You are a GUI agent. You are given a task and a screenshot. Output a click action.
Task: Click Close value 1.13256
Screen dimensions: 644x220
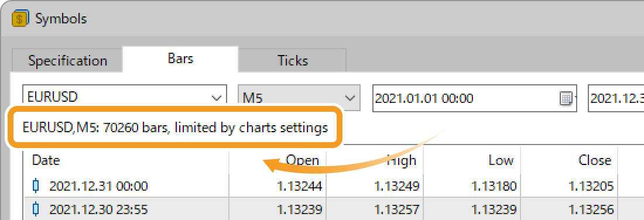coord(591,210)
